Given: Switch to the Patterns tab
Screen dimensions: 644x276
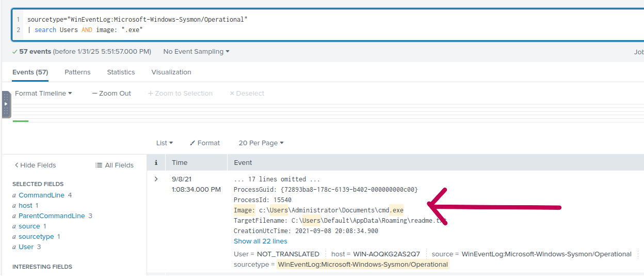Looking at the screenshot, I should point(77,72).
